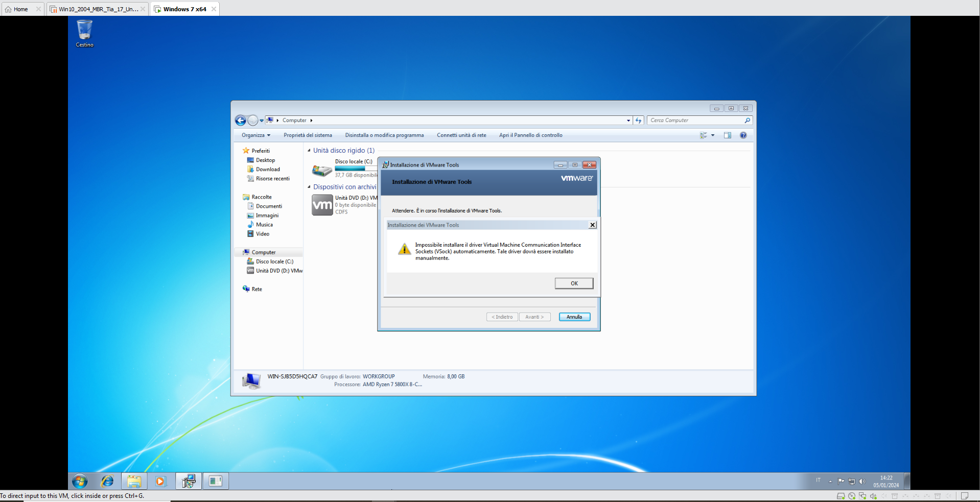The image size is (980, 502).
Task: Open the volume speaker tray icon
Action: (x=862, y=481)
